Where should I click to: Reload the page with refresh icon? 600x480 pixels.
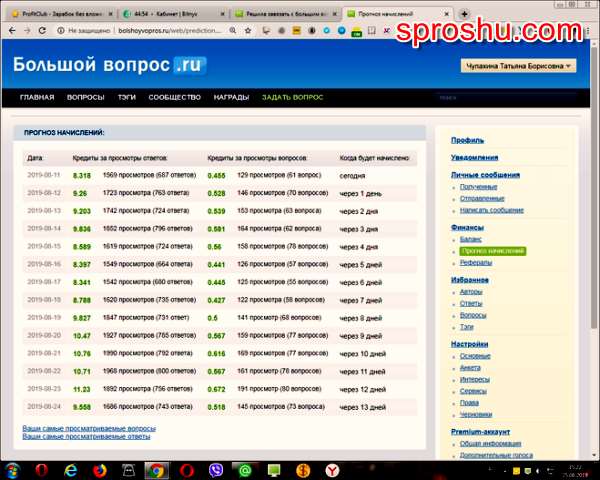(42, 30)
